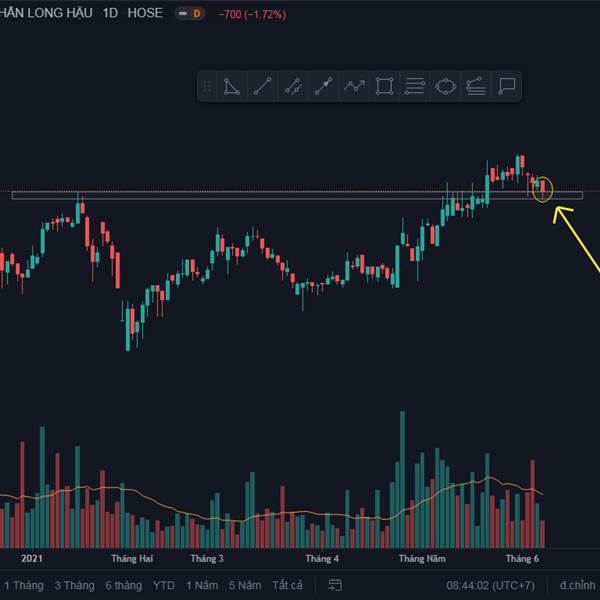This screenshot has width=600, height=600.
Task: Click the −700 (−1.72%) price change value
Action: tap(252, 15)
